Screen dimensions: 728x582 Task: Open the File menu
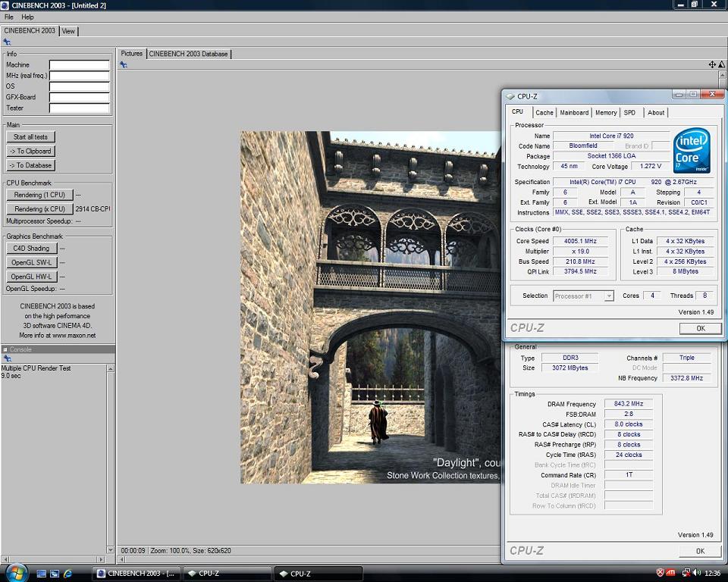pyautogui.click(x=9, y=17)
